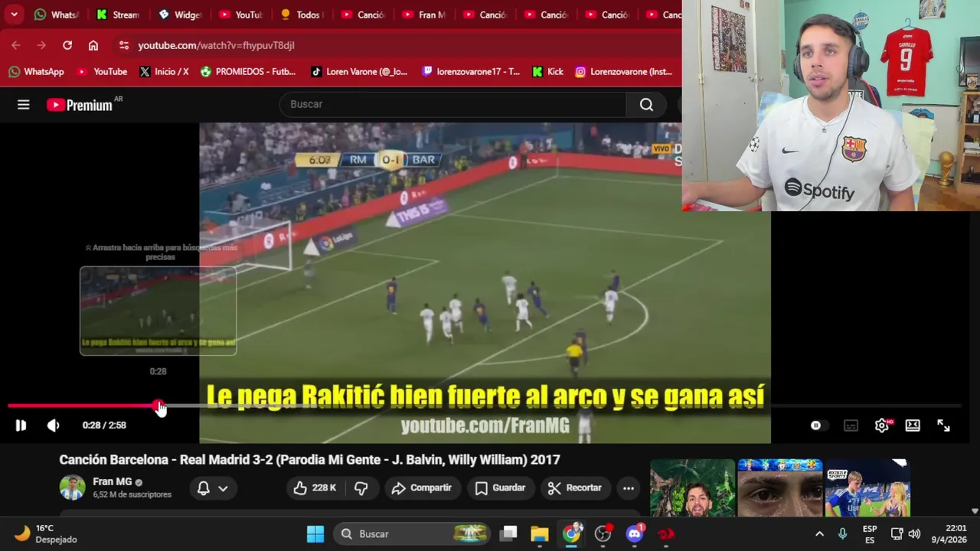
Task: Open the red app icon beside Discord
Action: click(x=666, y=534)
